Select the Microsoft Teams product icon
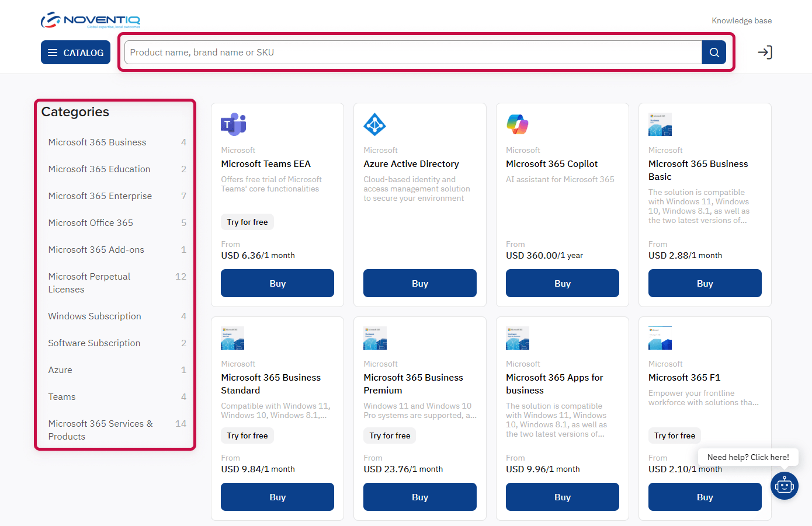Image resolution: width=812 pixels, height=526 pixels. pos(233,124)
